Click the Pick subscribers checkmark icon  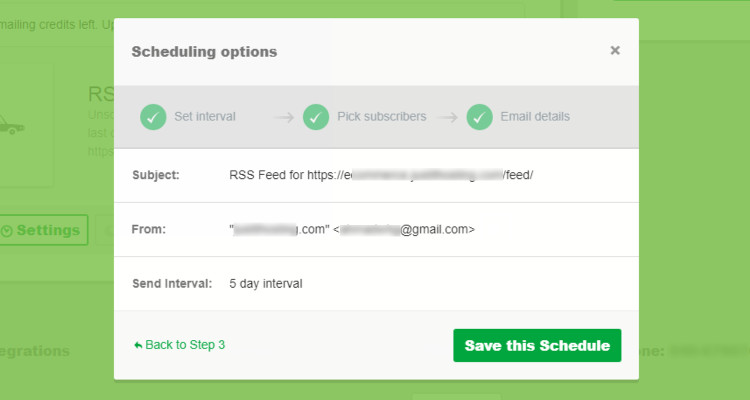[316, 117]
